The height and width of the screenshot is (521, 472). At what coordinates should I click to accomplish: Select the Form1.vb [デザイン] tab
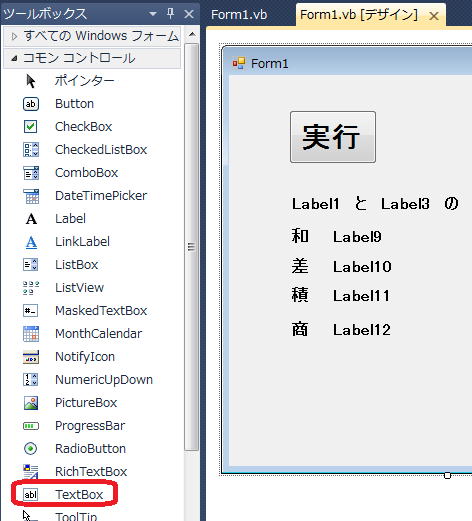pos(359,15)
